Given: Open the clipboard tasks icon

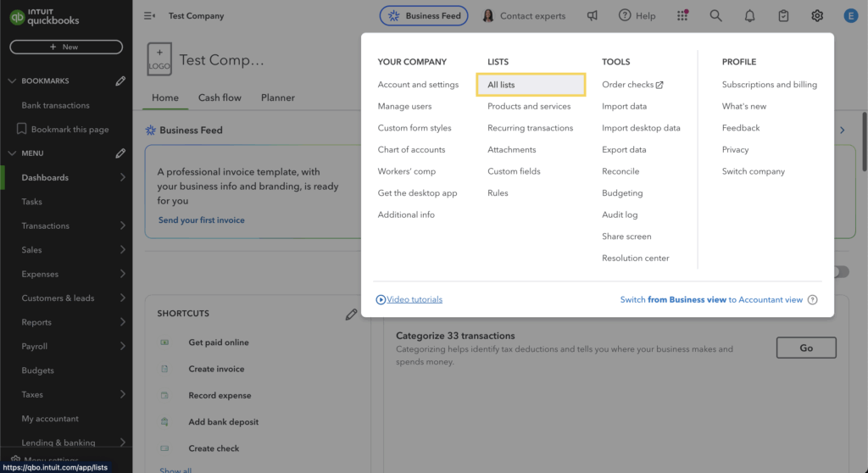Looking at the screenshot, I should [x=783, y=16].
